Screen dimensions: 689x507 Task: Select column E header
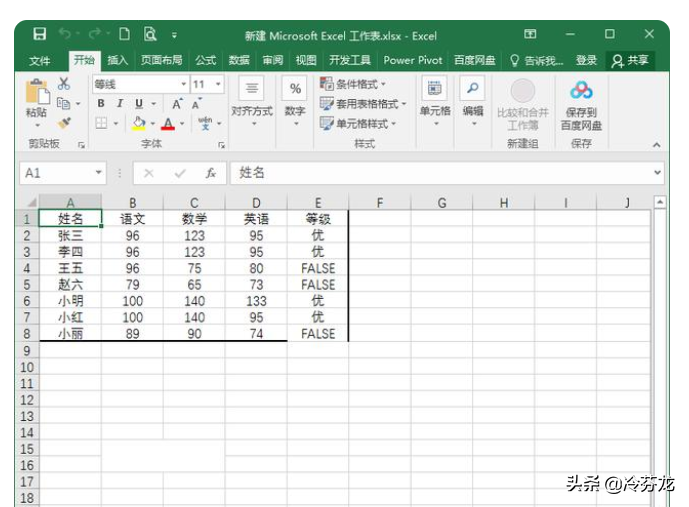click(318, 203)
